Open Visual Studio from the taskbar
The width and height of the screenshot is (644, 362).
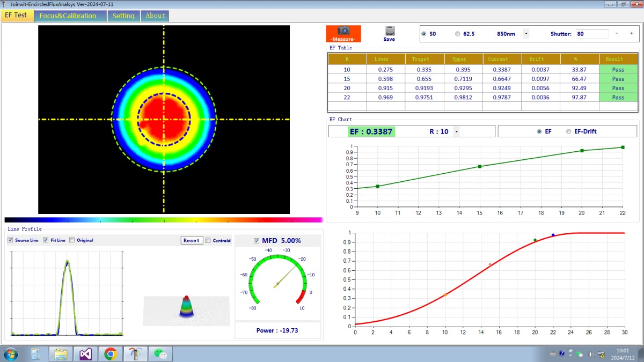point(86,353)
